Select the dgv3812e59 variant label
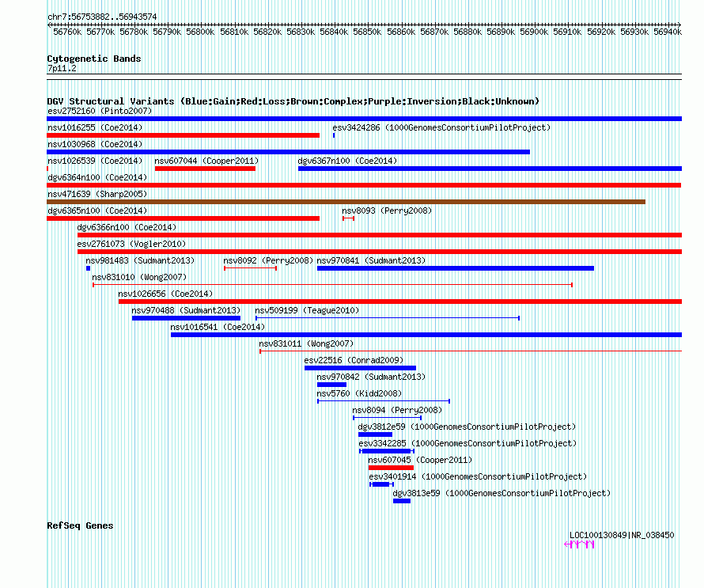 click(467, 427)
